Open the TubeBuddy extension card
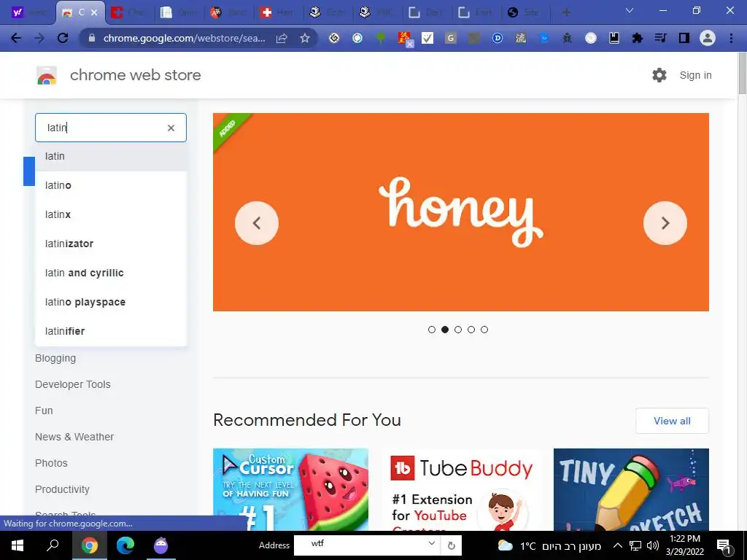This screenshot has width=747, height=560. coord(461,489)
